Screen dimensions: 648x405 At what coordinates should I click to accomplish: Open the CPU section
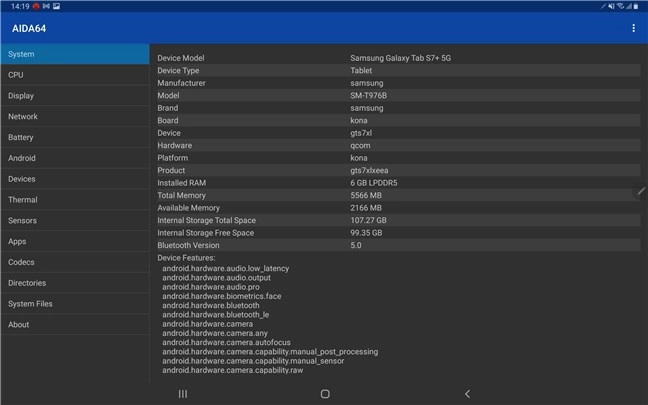[75, 75]
